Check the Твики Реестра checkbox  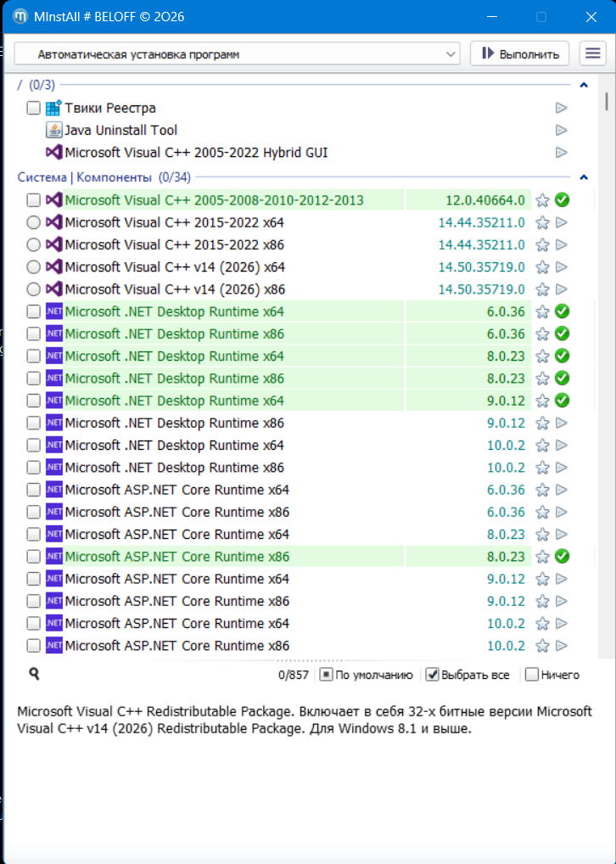click(34, 108)
